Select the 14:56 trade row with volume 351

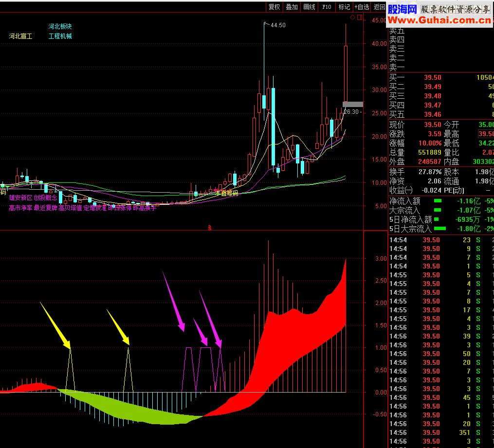[441, 432]
